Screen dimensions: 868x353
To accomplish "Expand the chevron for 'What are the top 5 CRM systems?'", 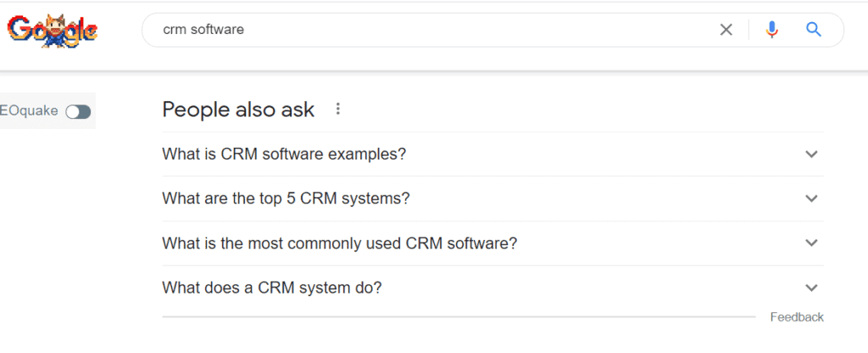I will click(x=811, y=199).
